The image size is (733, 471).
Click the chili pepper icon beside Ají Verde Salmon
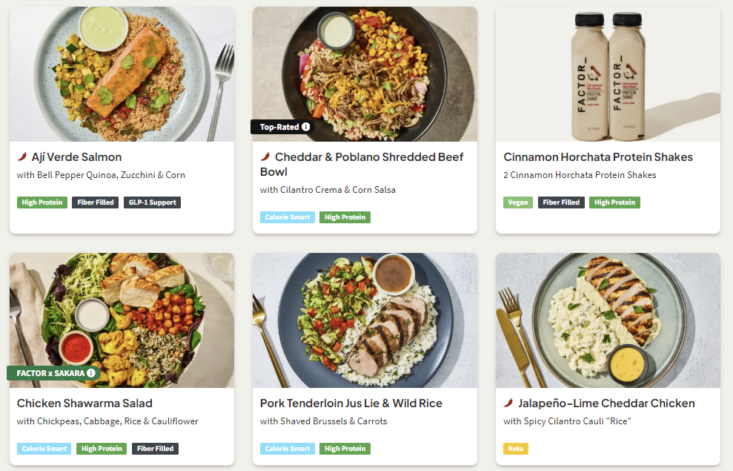click(x=21, y=157)
